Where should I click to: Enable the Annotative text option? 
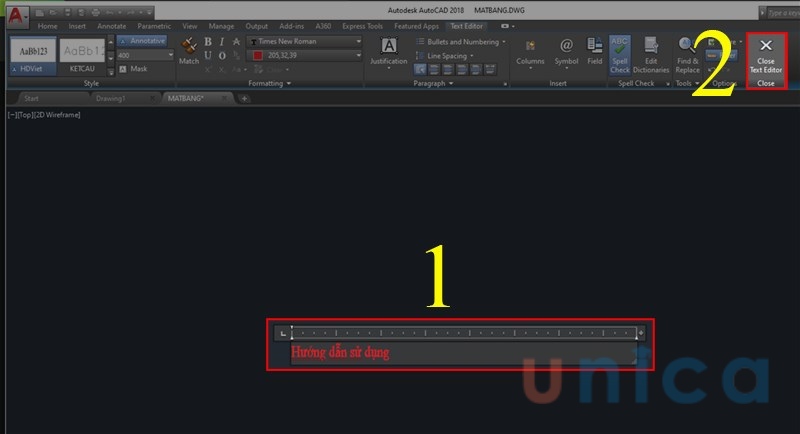(x=144, y=42)
